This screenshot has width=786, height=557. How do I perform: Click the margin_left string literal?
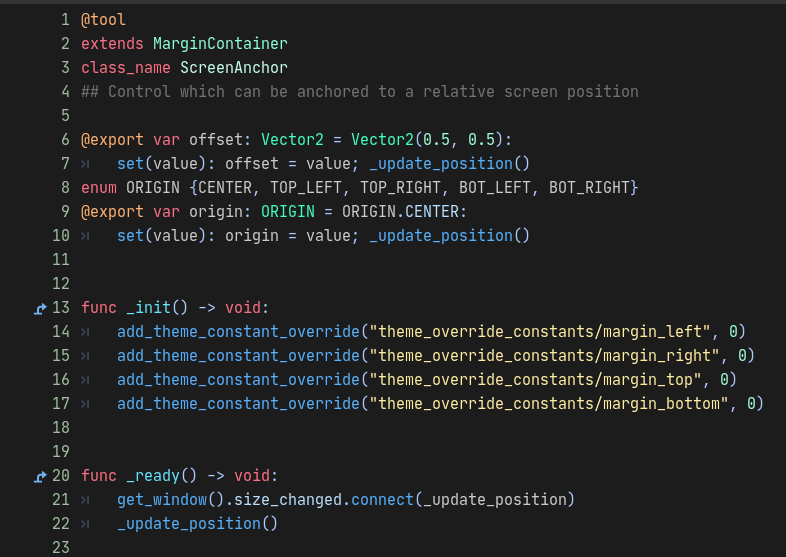point(540,331)
